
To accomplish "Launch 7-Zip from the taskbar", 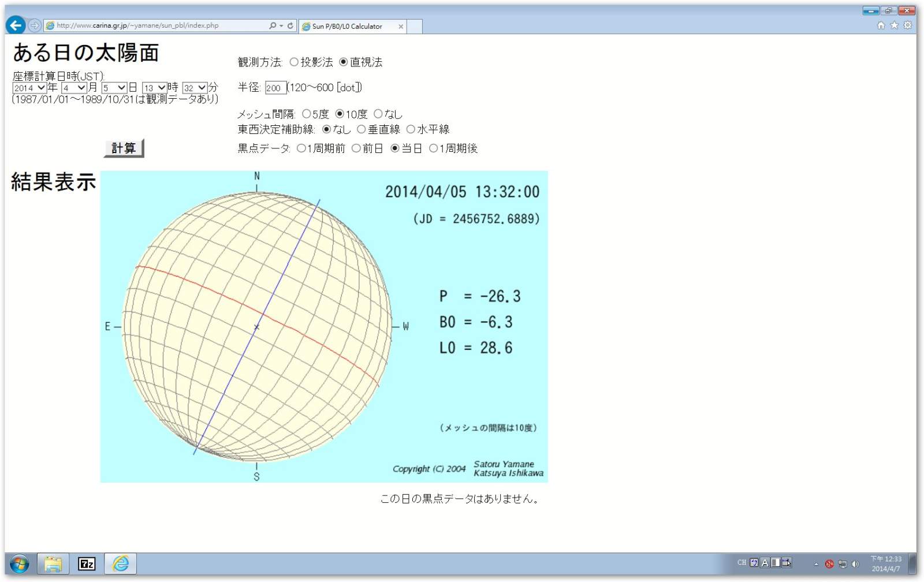I will click(87, 564).
